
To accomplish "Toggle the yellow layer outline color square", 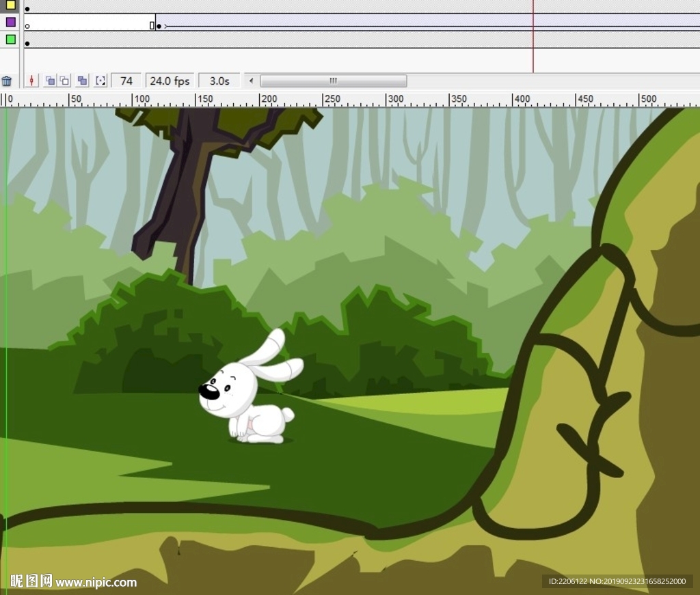I will 11,5.
